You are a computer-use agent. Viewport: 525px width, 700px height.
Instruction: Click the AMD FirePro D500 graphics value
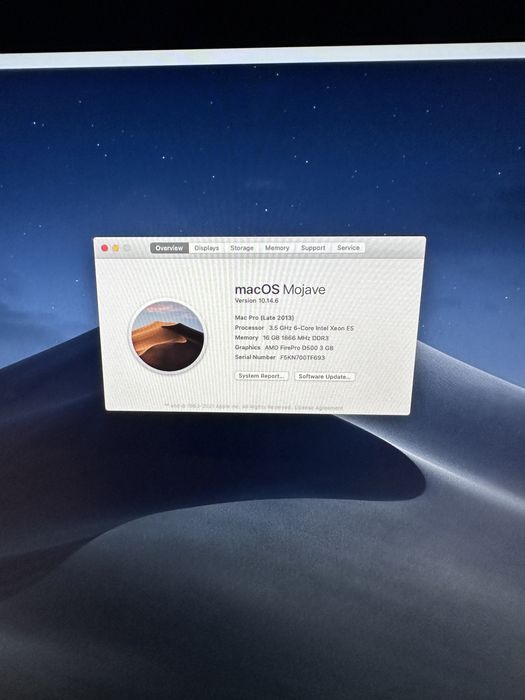tap(299, 348)
